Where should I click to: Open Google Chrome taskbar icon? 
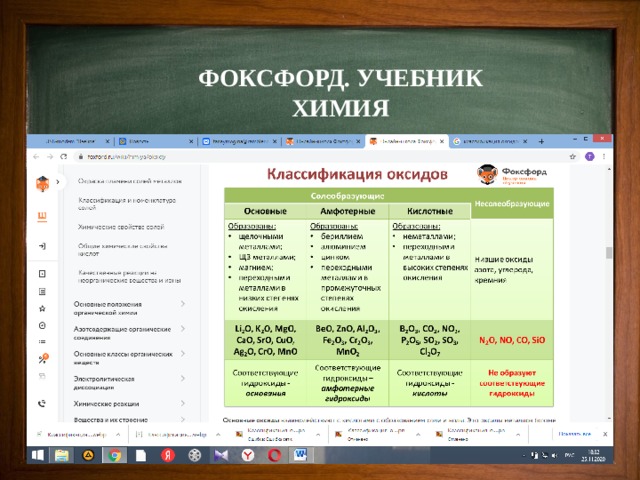114,455
